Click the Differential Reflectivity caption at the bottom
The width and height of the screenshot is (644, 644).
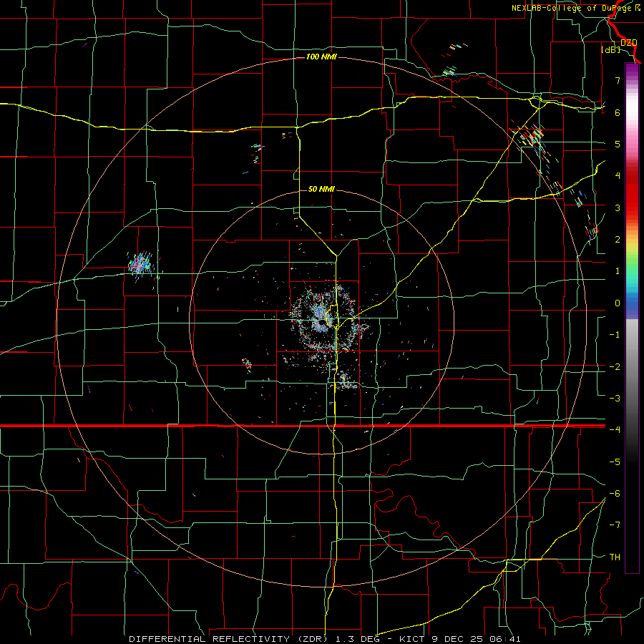pyautogui.click(x=325, y=639)
